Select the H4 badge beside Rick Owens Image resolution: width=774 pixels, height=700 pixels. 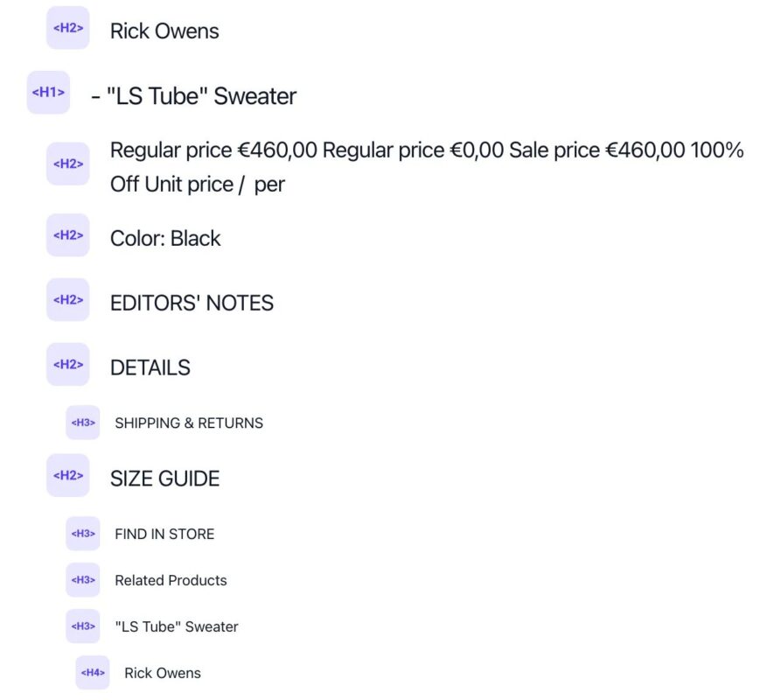(x=93, y=673)
